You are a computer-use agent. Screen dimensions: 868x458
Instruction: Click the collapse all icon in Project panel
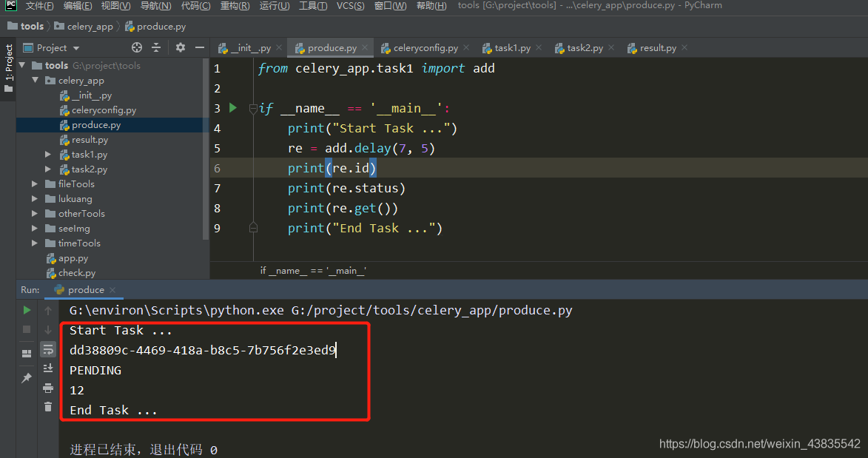coord(156,47)
